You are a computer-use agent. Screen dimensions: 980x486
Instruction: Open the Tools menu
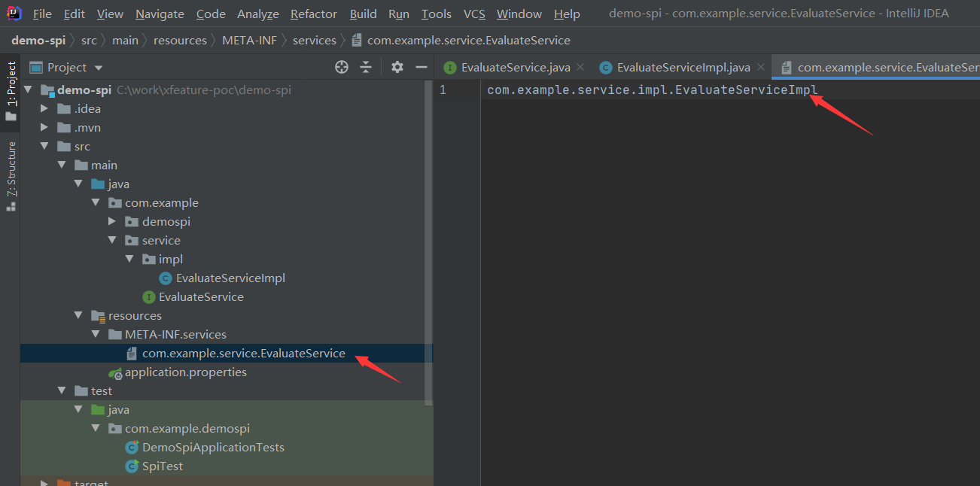(x=437, y=14)
